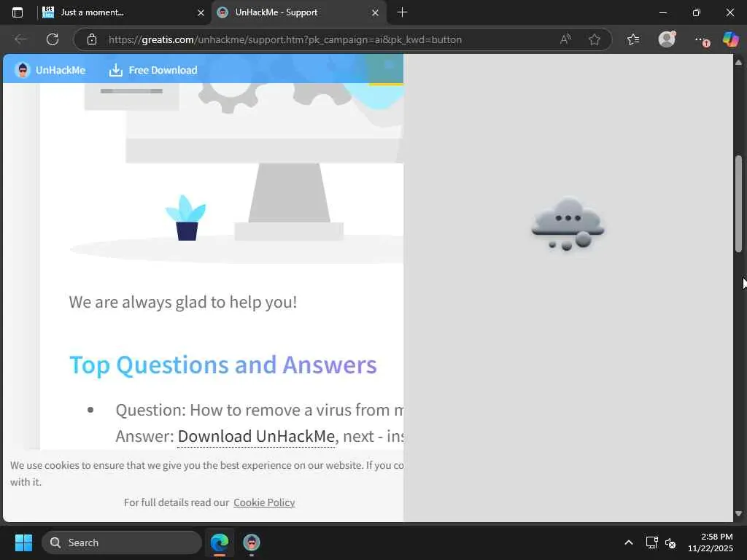Image resolution: width=747 pixels, height=560 pixels.
Task: Open the Download UnHackMe answer link
Action: pyautogui.click(x=256, y=436)
